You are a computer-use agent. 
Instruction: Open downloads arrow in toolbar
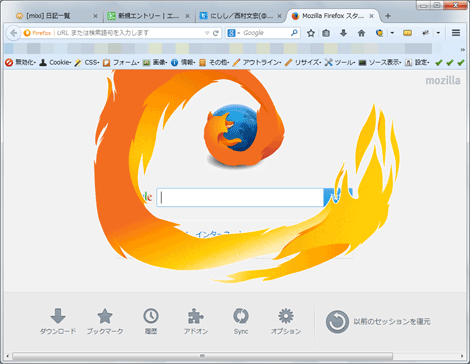[343, 33]
